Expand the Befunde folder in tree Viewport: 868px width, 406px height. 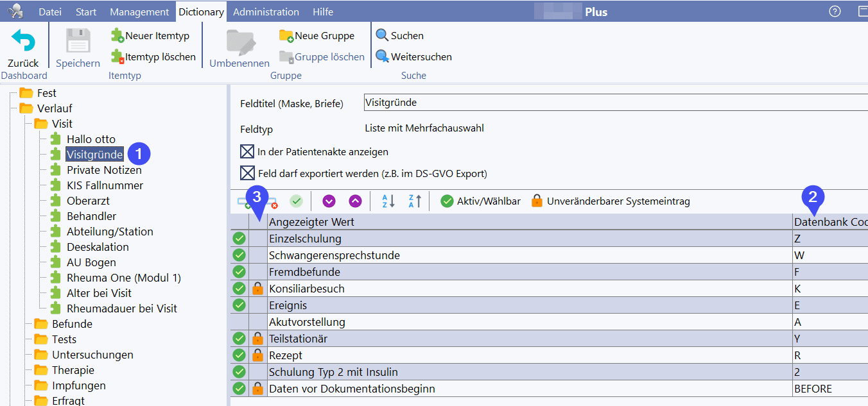pos(41,324)
